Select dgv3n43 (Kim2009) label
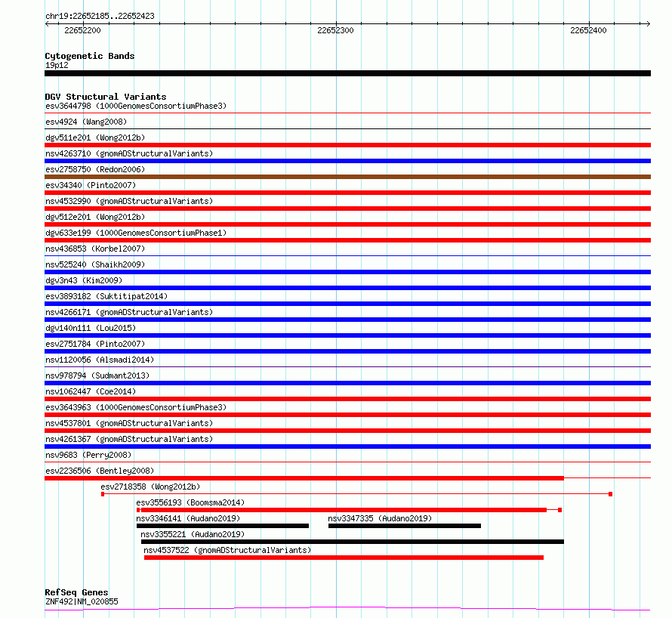Viewport: 672px width, 618px height. coord(84,280)
